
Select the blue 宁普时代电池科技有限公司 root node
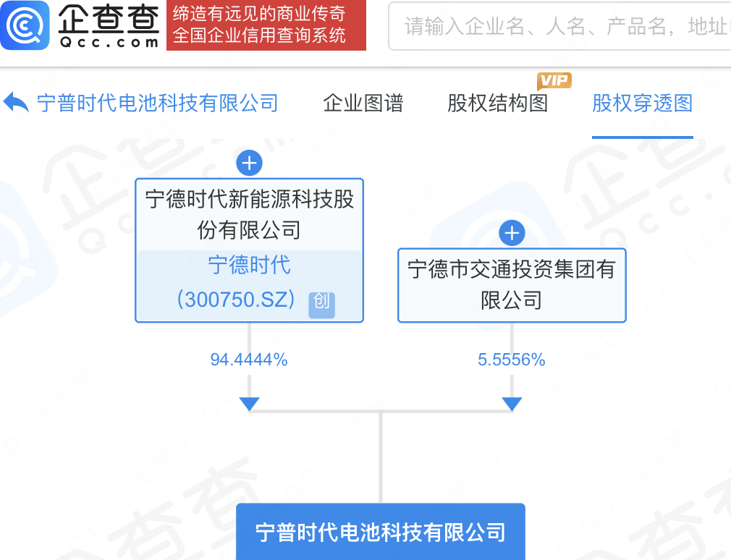[x=381, y=532]
